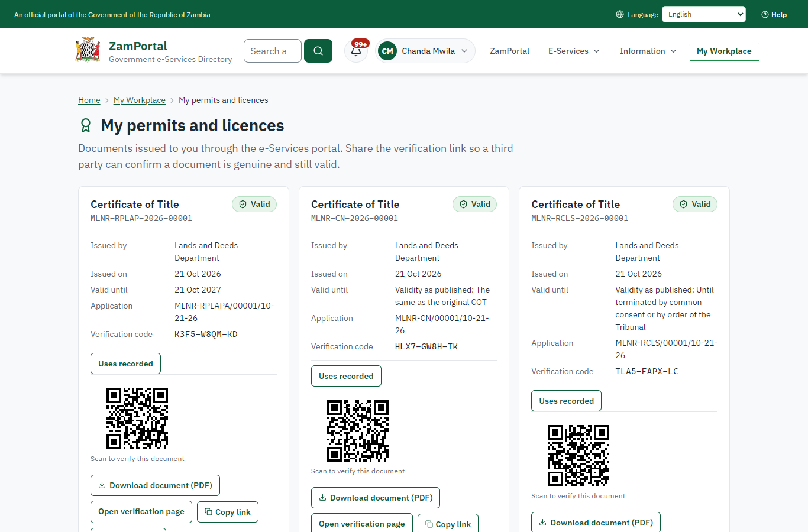This screenshot has width=808, height=532.
Task: Click Uses recorded on MLNR-CN certificate
Action: point(346,376)
